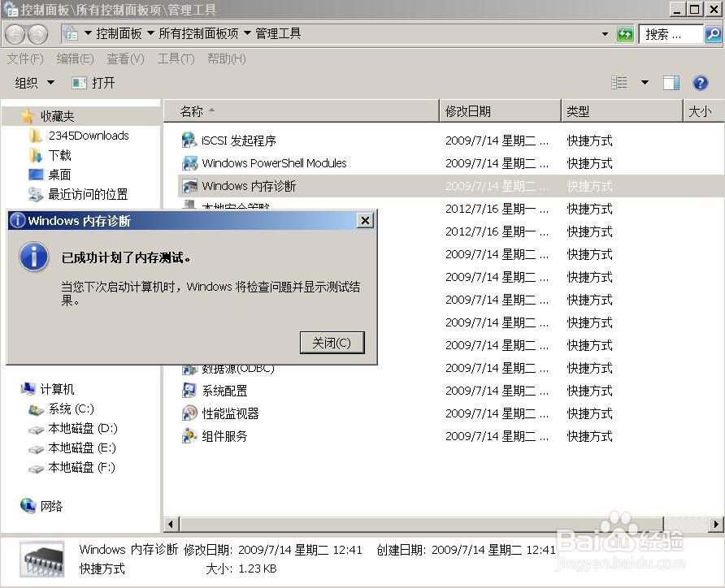Click the search magnifier icon
The width and height of the screenshot is (725, 588).
click(x=714, y=34)
